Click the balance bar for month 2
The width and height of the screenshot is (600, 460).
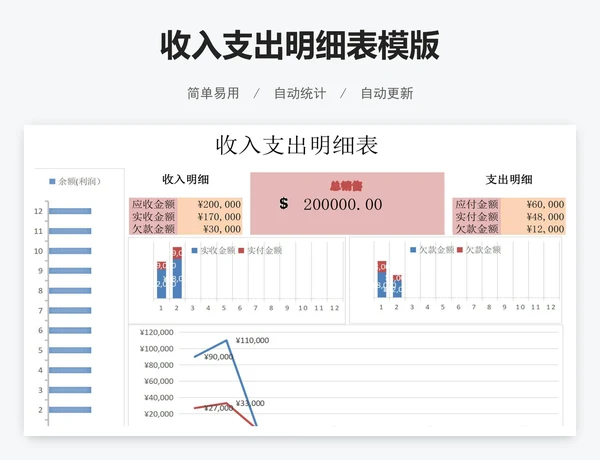point(70,410)
